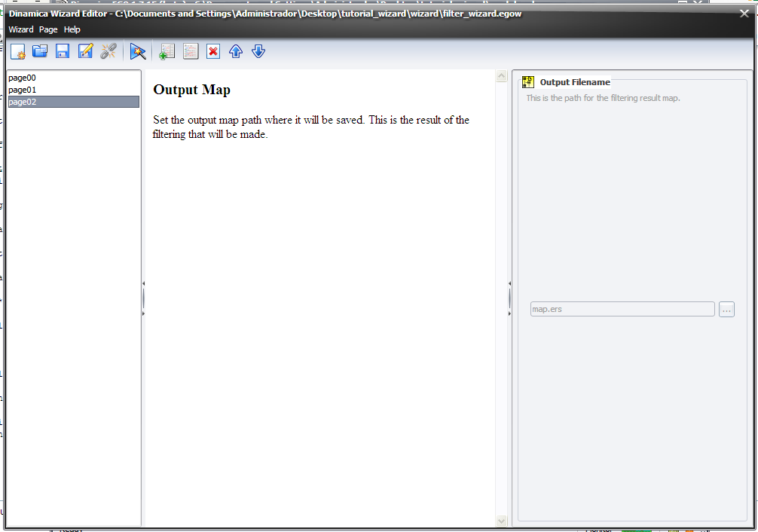Select page00 in the page list
Image resolution: width=758 pixels, height=532 pixels.
(x=74, y=78)
